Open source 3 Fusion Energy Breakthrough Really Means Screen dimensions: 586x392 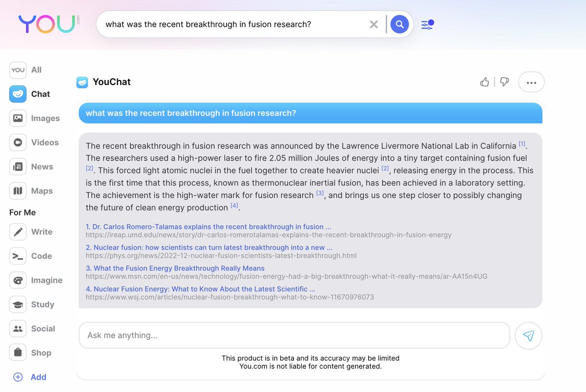(175, 268)
